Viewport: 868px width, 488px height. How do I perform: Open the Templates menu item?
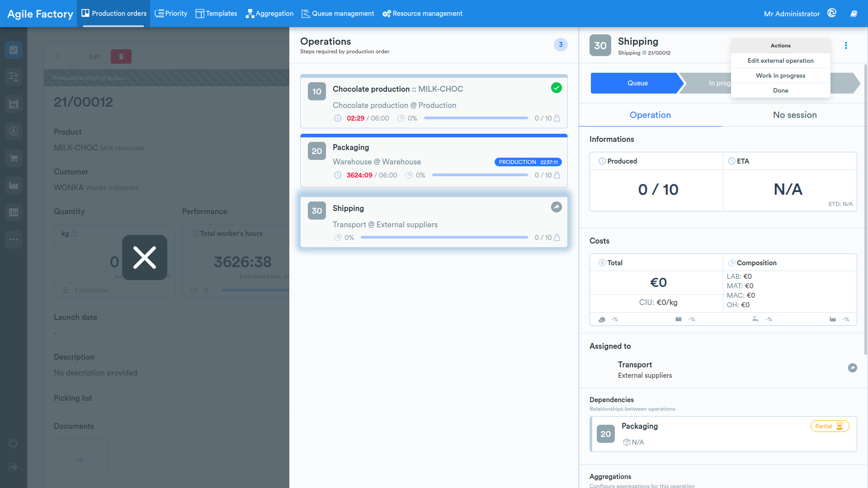[x=216, y=14]
